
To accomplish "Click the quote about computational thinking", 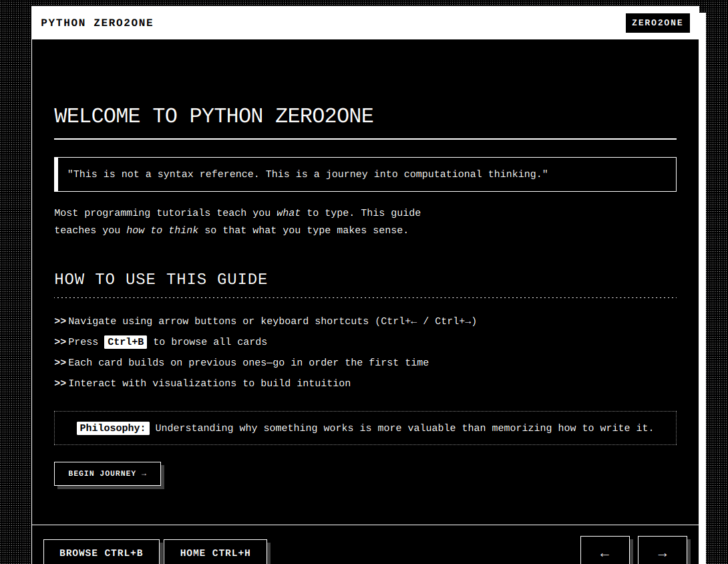I will click(307, 174).
